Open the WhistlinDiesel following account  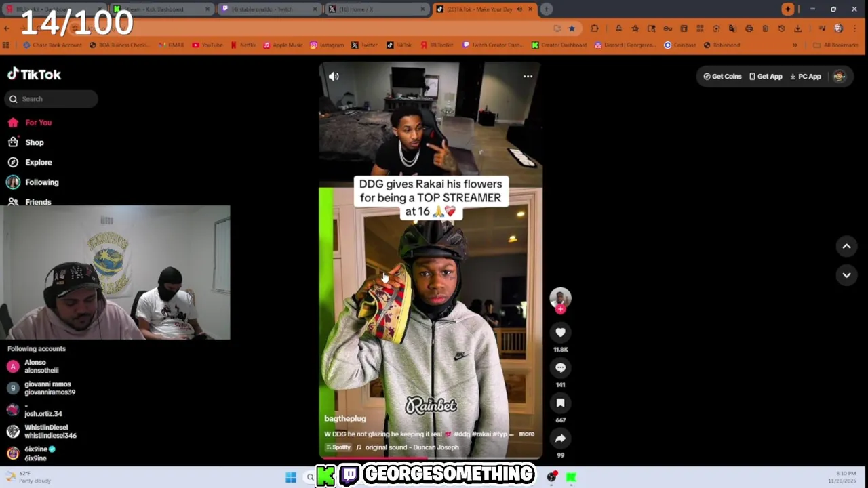tap(41, 432)
